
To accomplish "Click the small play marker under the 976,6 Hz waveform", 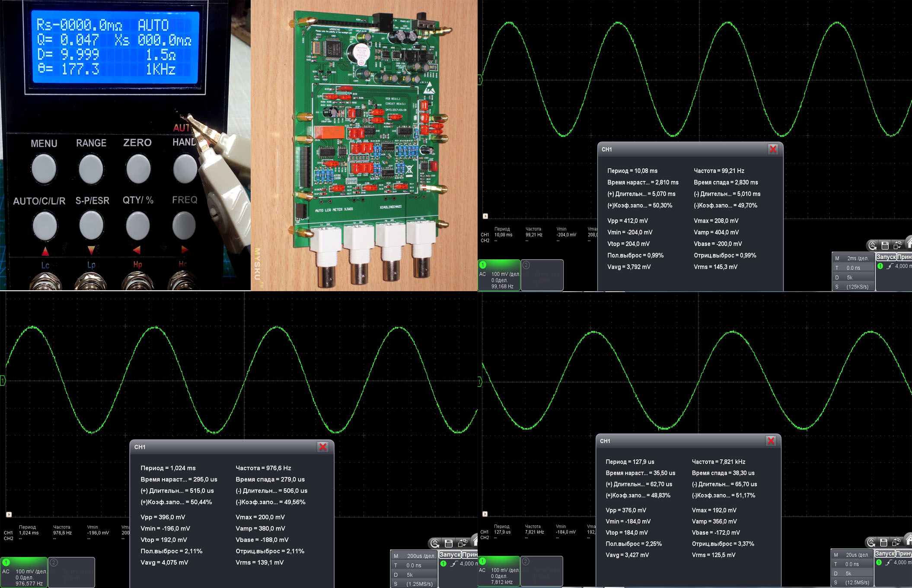I will [x=9, y=514].
